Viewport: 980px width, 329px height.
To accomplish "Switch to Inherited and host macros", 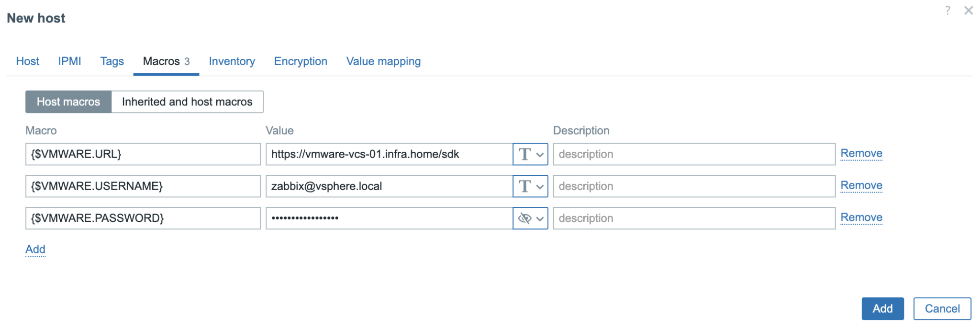I will coord(187,102).
